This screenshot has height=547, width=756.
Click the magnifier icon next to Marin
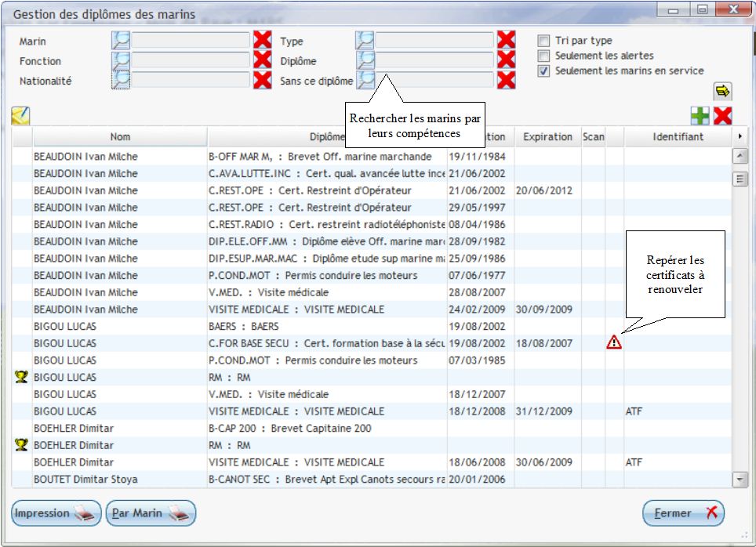[x=121, y=41]
